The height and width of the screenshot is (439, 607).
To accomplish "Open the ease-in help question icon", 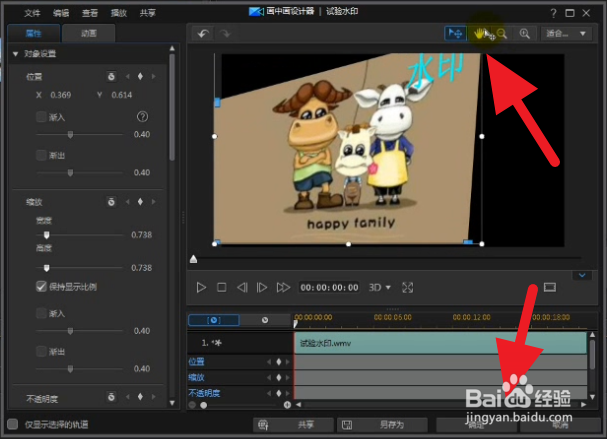I will click(142, 117).
